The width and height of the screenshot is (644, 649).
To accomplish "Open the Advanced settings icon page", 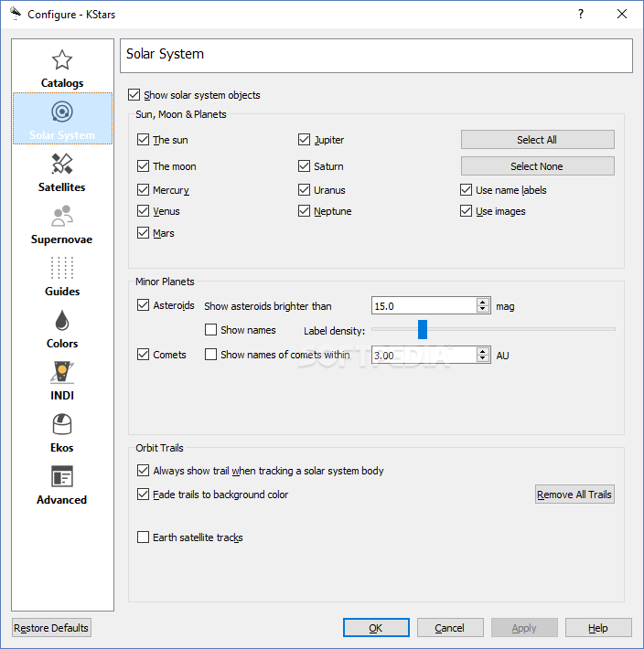I will click(62, 476).
